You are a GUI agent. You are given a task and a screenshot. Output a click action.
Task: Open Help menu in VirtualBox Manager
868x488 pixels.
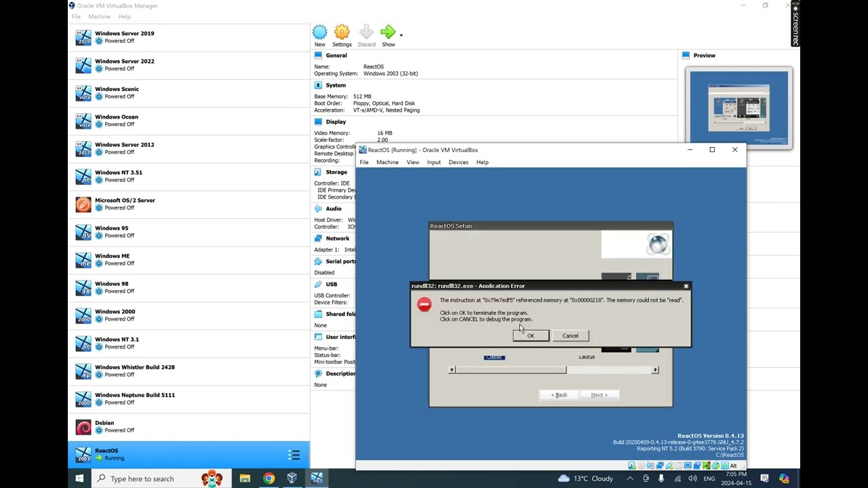click(x=125, y=16)
